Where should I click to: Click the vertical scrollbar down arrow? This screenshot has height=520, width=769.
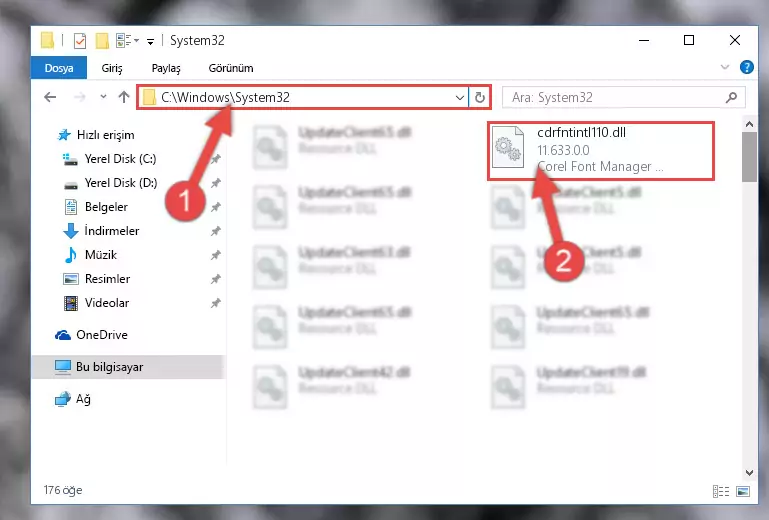click(749, 473)
